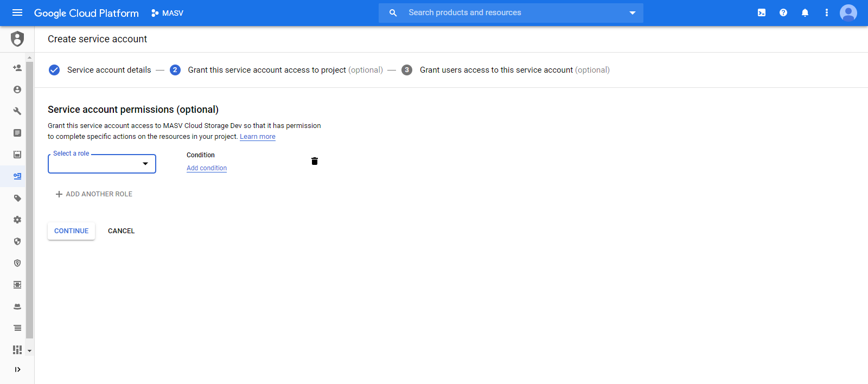The width and height of the screenshot is (868, 384).
Task: Click the sidebar scrollbar thumb
Action: tap(29, 200)
